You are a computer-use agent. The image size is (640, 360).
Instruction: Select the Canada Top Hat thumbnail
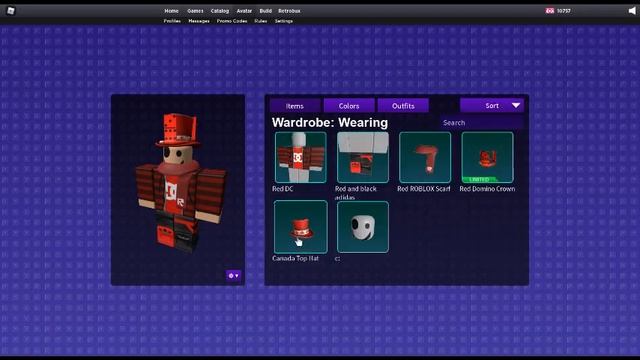[x=301, y=227]
